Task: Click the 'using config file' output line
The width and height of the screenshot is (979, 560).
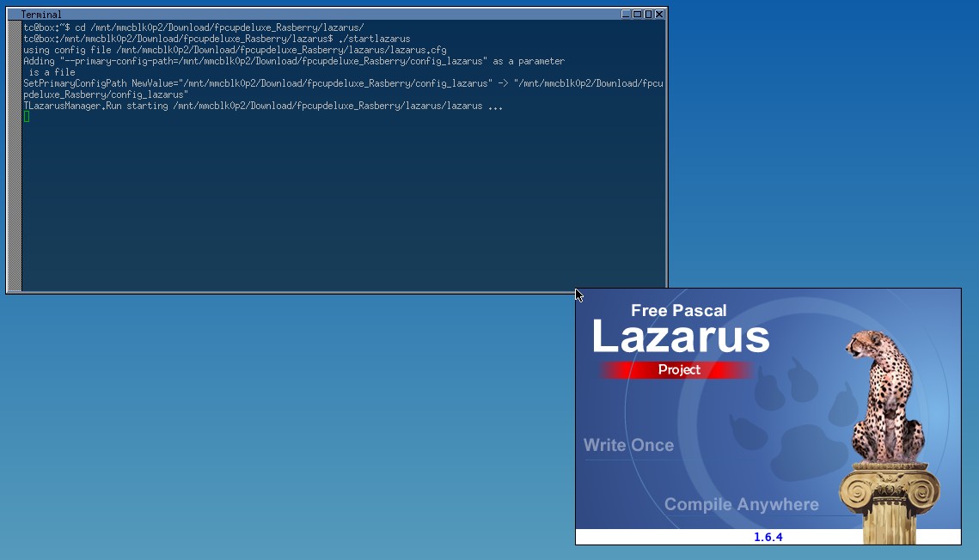Action: coord(234,50)
